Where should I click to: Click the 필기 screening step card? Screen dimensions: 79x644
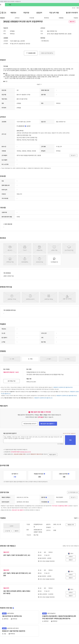click(x=49, y=359)
